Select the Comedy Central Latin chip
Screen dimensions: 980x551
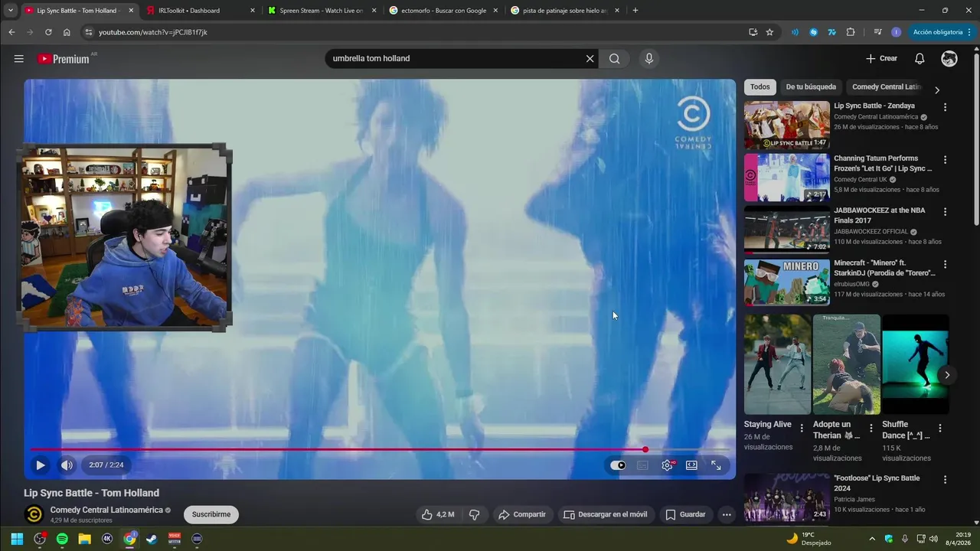click(886, 87)
